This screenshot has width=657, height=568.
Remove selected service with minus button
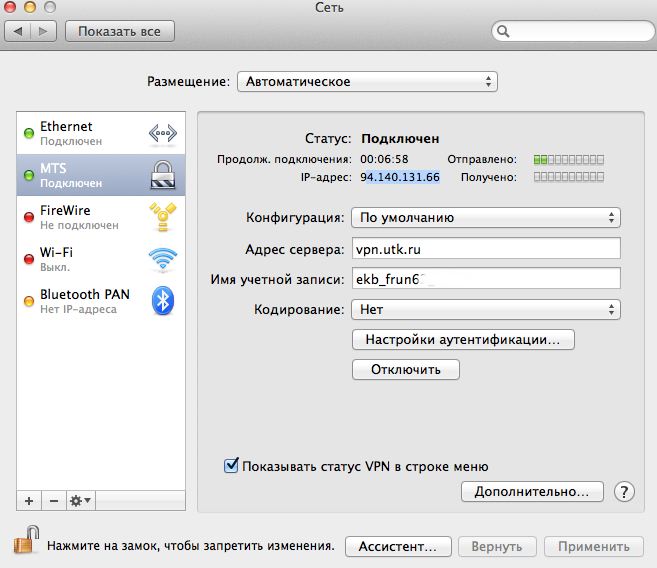[53, 500]
